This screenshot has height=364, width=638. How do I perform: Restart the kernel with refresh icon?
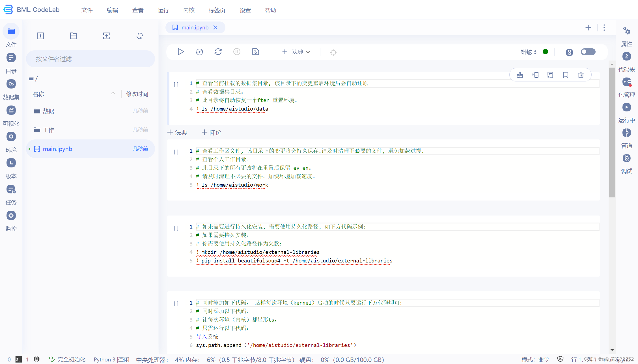[218, 52]
